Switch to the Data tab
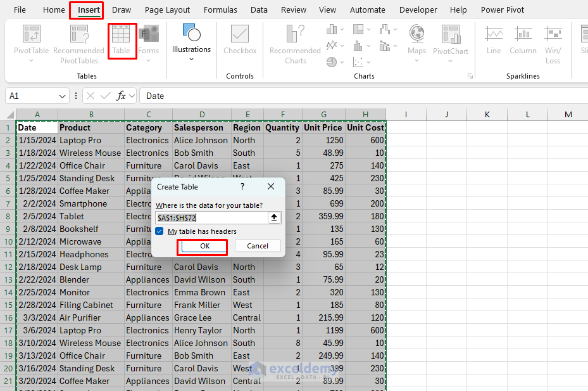The width and height of the screenshot is (588, 391). [259, 10]
